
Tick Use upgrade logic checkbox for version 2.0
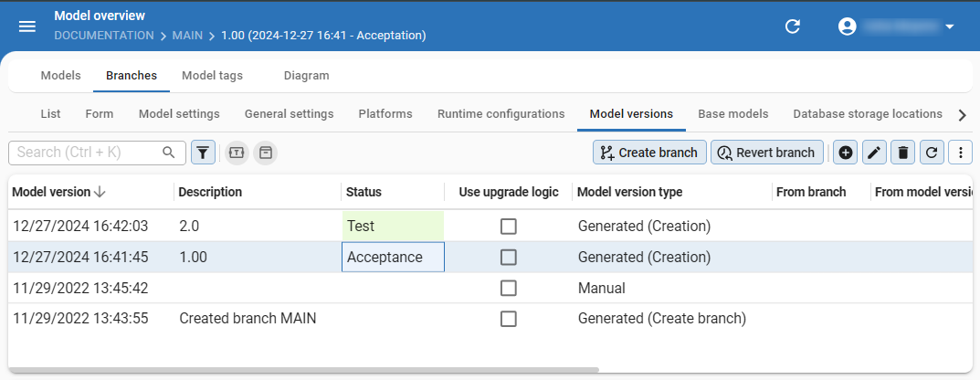coord(509,227)
